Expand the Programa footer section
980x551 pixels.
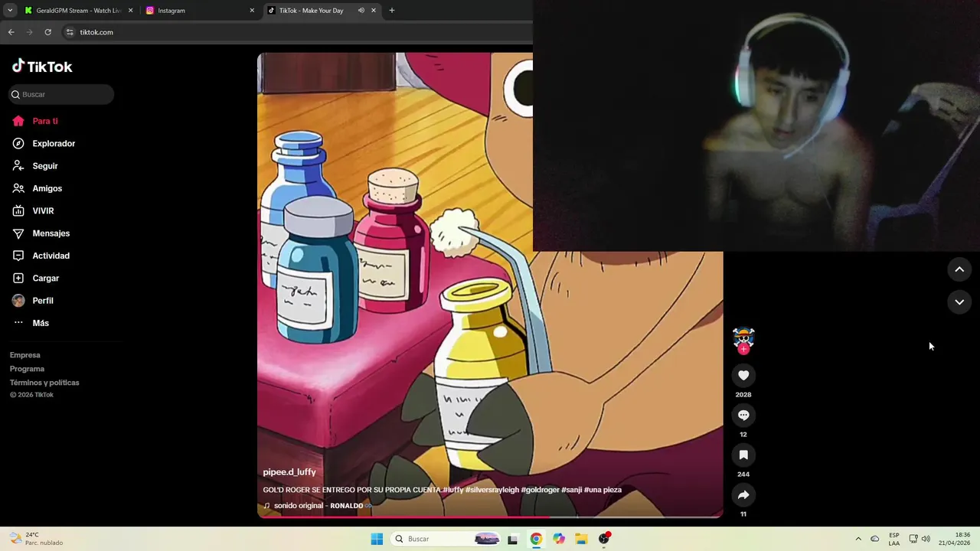[x=28, y=369]
